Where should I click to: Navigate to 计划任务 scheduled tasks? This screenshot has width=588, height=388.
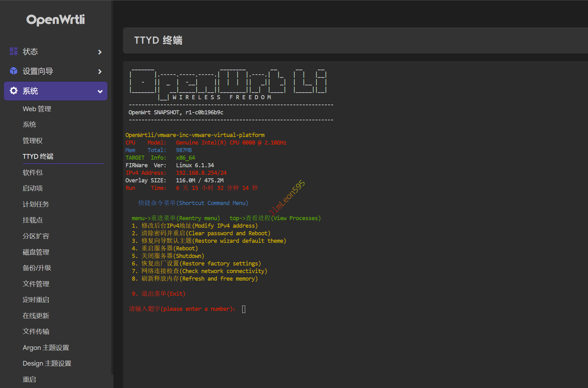tap(36, 204)
